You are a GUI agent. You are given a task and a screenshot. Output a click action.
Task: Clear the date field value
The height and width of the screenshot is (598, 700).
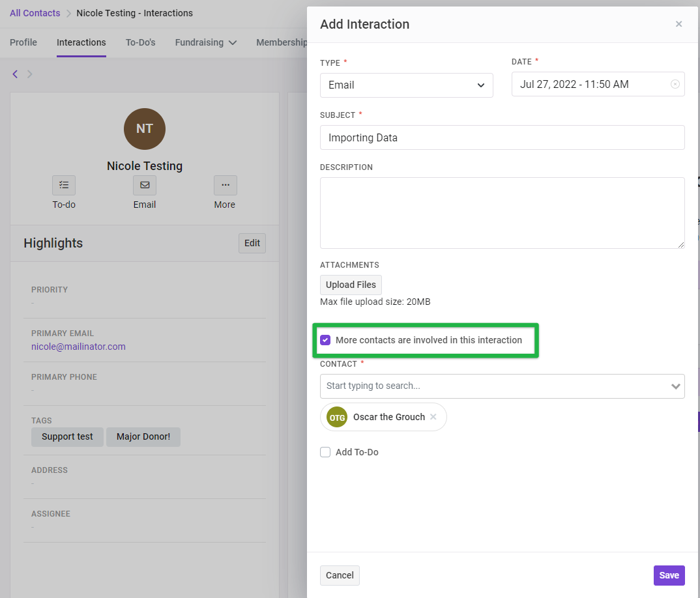675,84
